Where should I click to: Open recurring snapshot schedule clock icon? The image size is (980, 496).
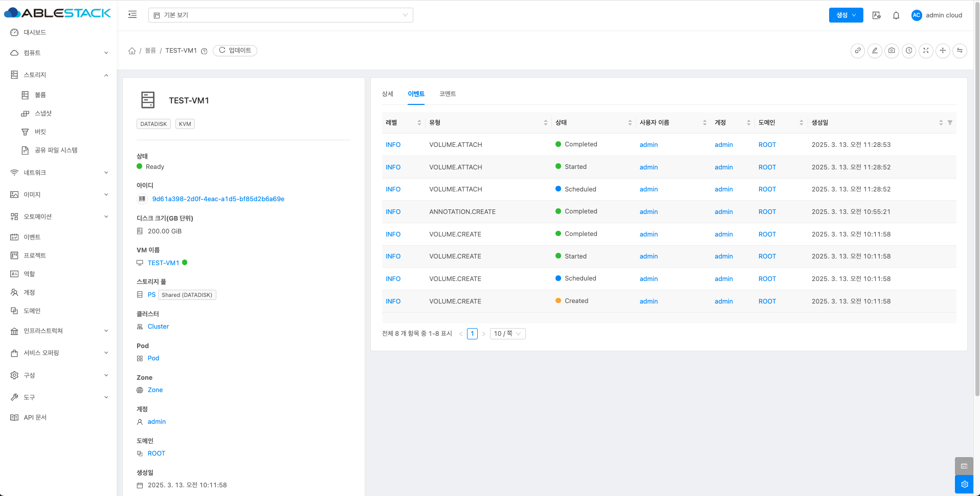coord(909,51)
